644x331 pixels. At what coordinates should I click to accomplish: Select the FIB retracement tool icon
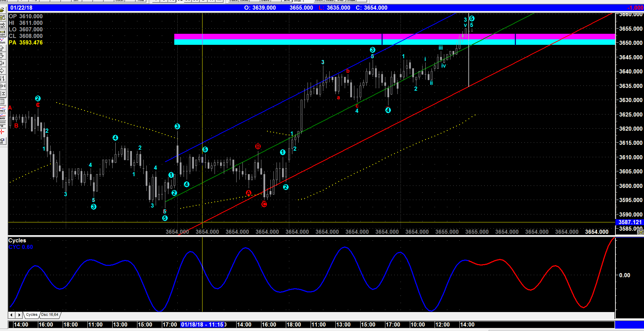point(3,124)
